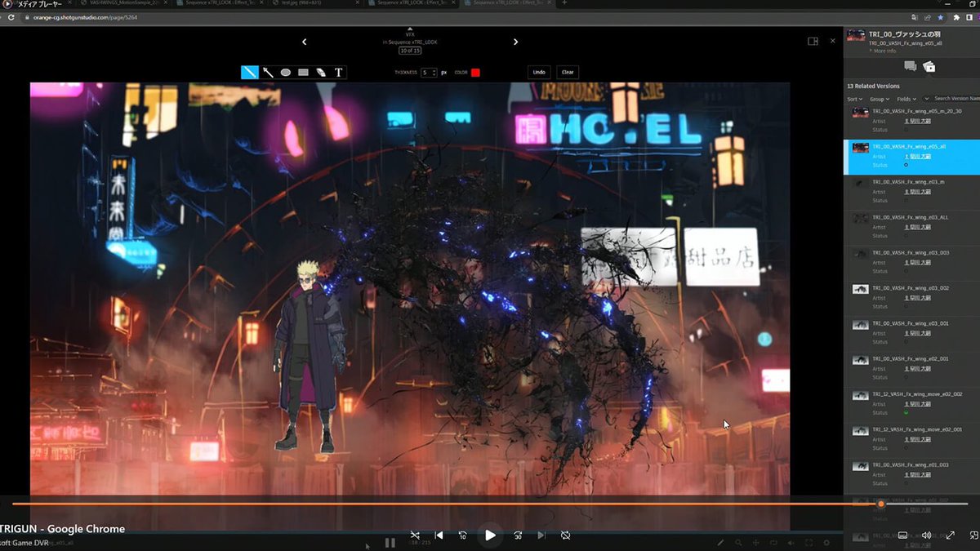
Task: Select the text annotation tool
Action: [339, 72]
